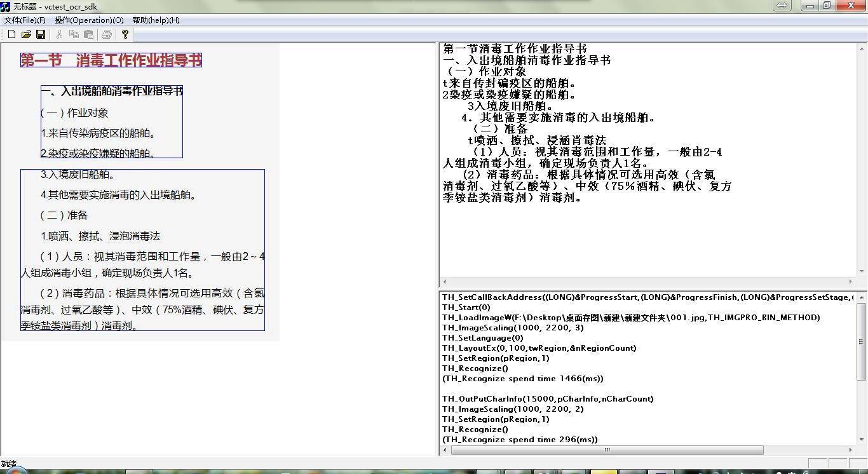868x474 pixels.
Task: Click the log pane's scroll-down arrow
Action: 862,439
